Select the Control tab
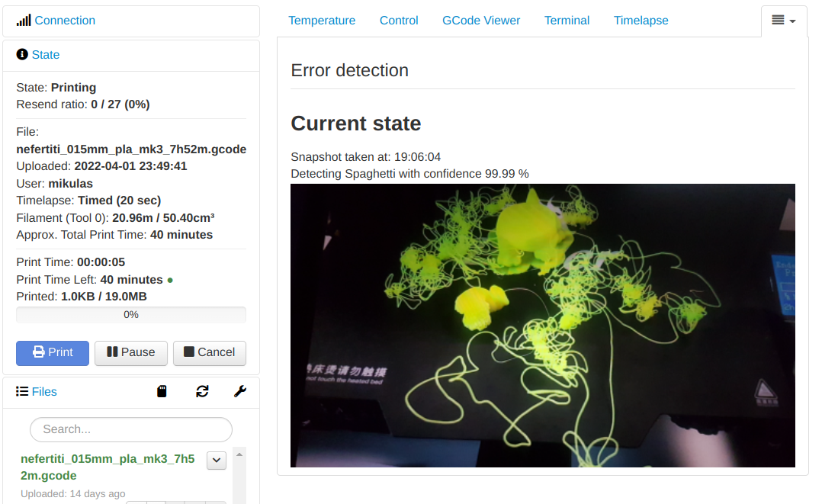This screenshot has height=504, width=822. (399, 21)
